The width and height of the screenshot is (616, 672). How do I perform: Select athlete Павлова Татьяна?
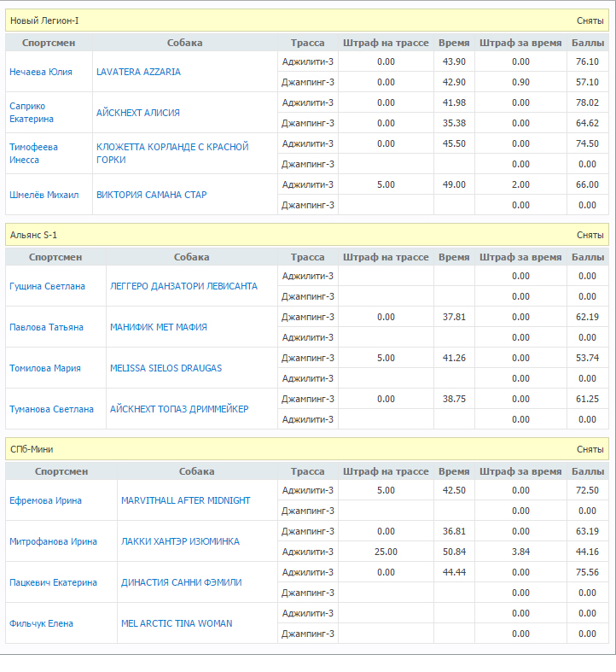pyautogui.click(x=46, y=328)
